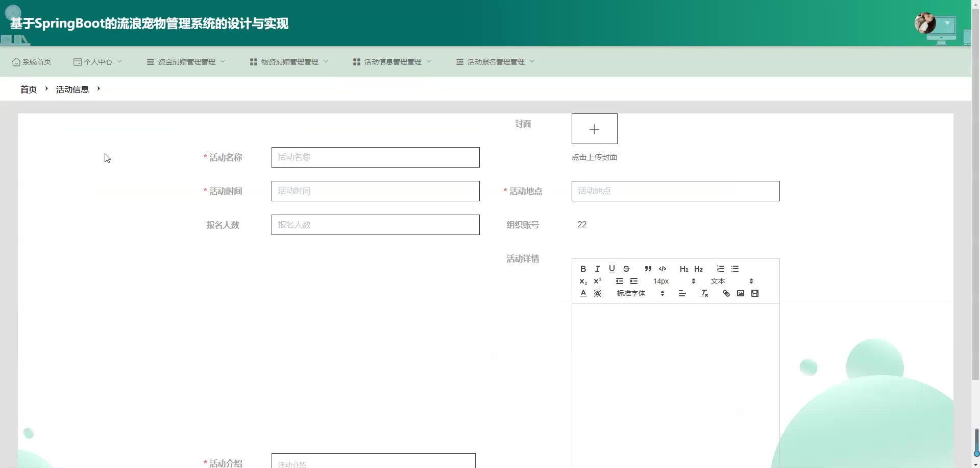Open the 文本 heading type dropdown
Viewport: 980px width, 468px height.
(731, 281)
